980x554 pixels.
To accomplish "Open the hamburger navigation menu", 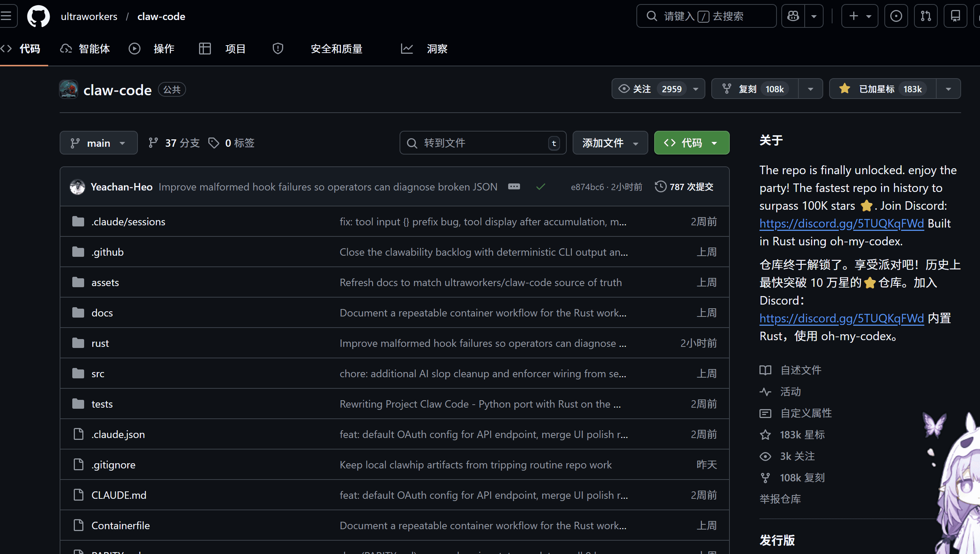I will click(x=7, y=16).
